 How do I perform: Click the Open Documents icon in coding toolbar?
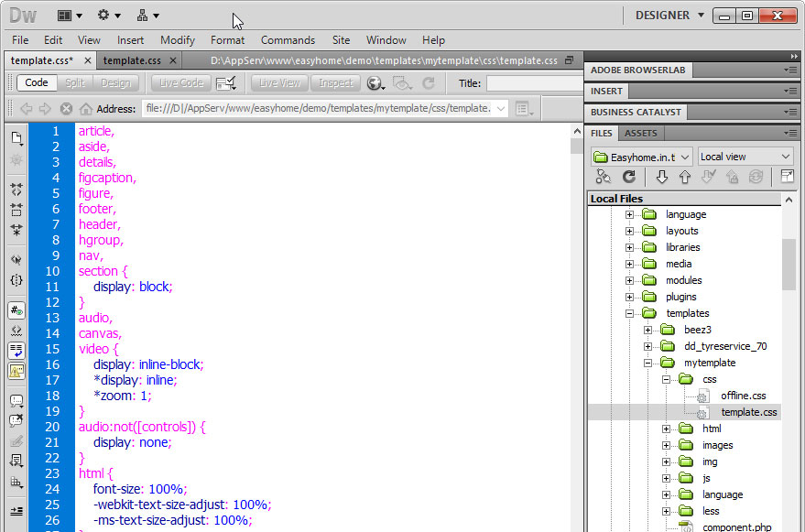coord(16,138)
